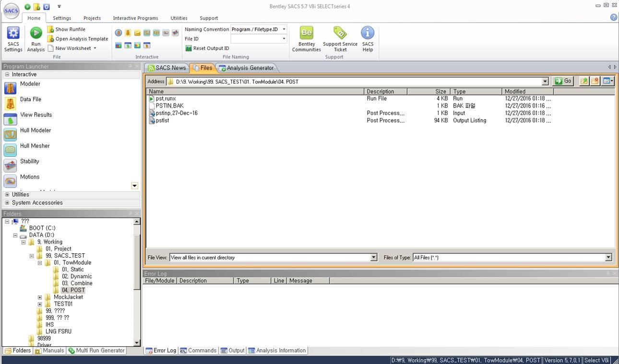This screenshot has width=619, height=364.
Task: Sort files by the Modified column
Action: point(527,91)
